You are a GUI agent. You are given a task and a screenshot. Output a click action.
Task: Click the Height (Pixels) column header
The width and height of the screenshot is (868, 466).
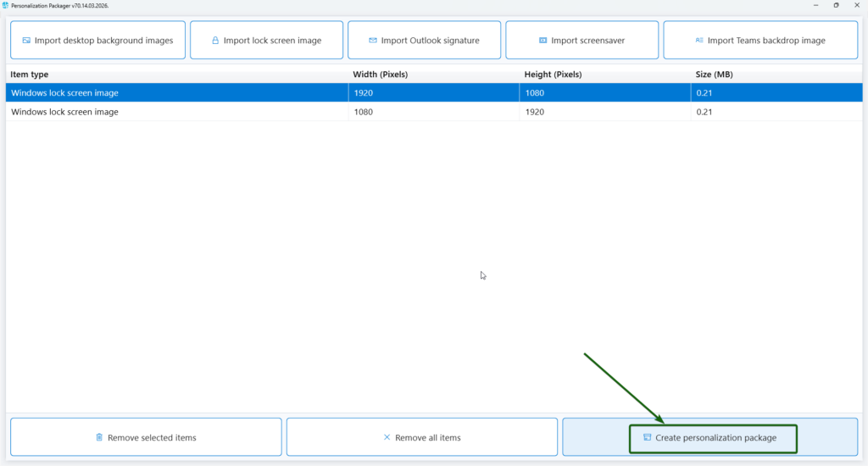click(x=553, y=75)
